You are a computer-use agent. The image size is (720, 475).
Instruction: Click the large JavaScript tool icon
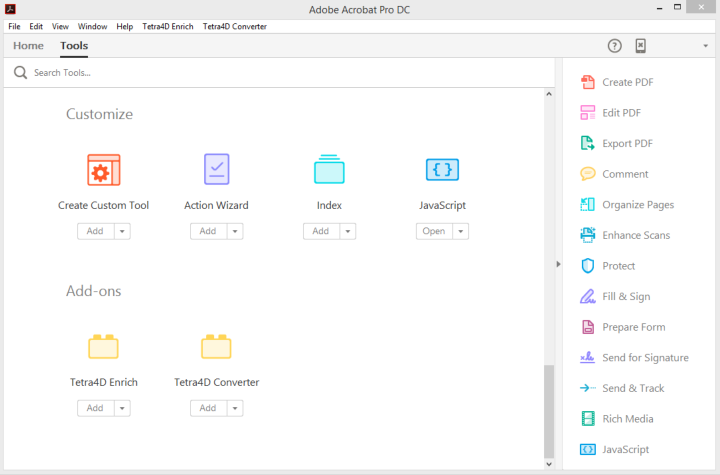click(442, 170)
